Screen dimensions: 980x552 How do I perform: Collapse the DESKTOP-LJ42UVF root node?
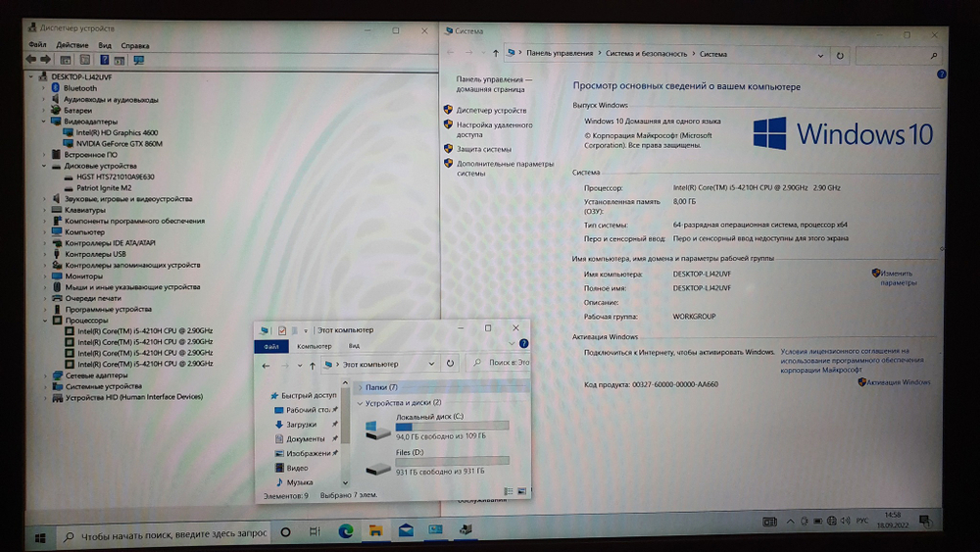tap(30, 76)
